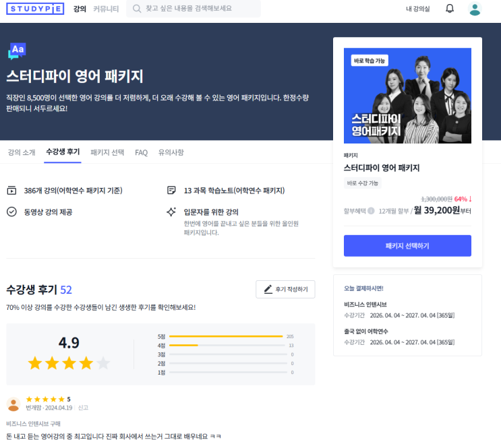
Task: Open the user profile avatar
Action: 475,9
